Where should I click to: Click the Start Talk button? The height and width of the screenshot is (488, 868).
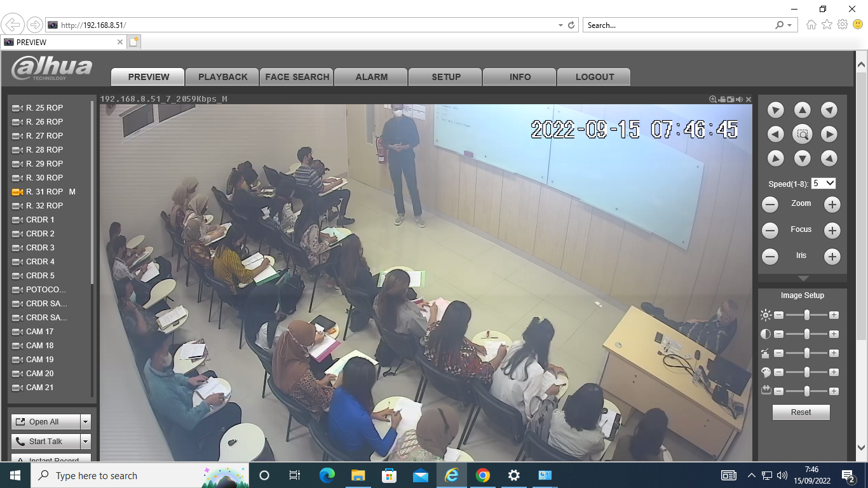coord(46,442)
